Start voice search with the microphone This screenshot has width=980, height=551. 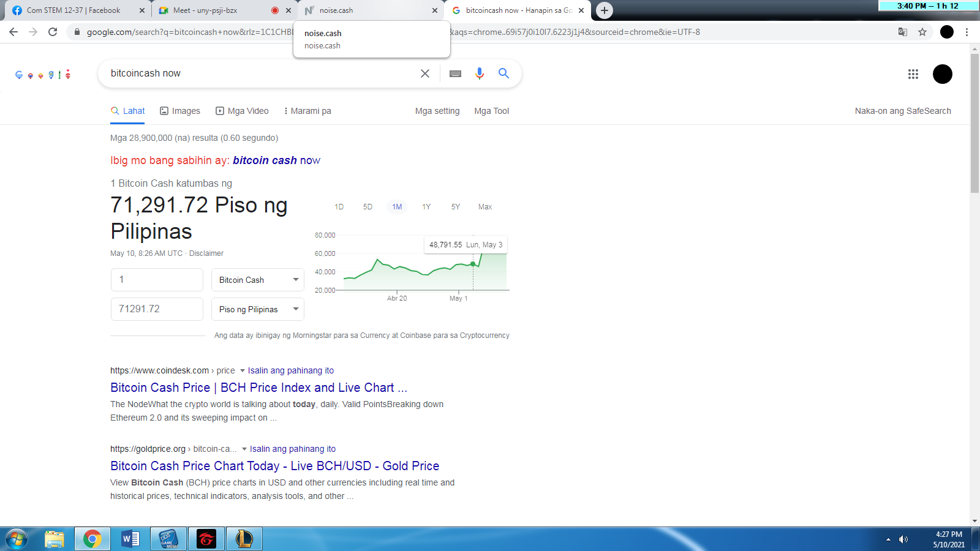pyautogui.click(x=480, y=73)
